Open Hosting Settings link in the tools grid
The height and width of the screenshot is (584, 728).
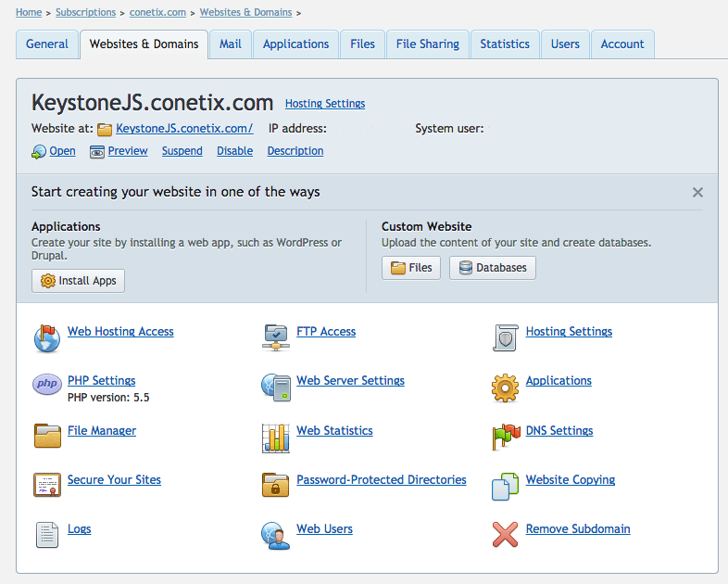[x=569, y=331]
